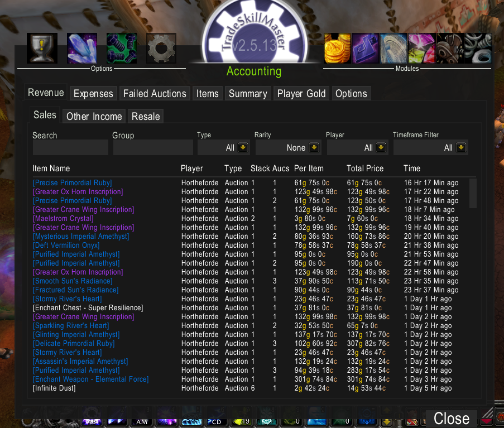This screenshot has height=428, width=504.
Task: Expand the Rarity filter dropdown
Action: (314, 147)
